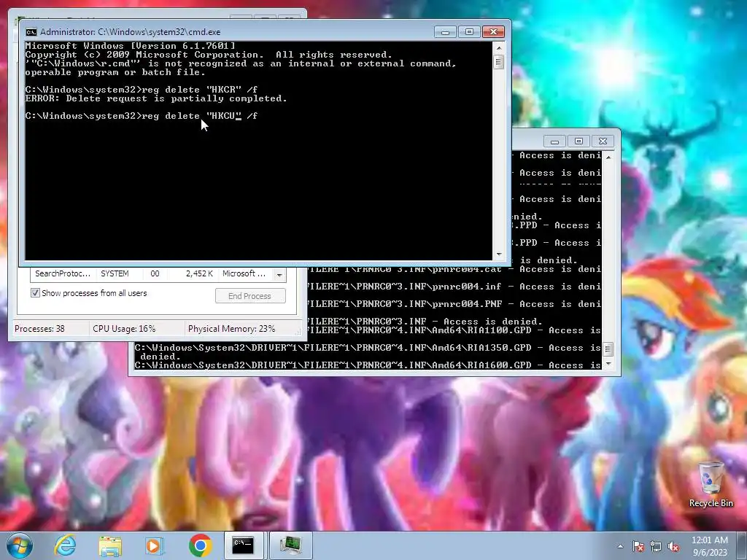Open Windows Media Player from taskbar
This screenshot has height=560, width=747.
pyautogui.click(x=155, y=545)
